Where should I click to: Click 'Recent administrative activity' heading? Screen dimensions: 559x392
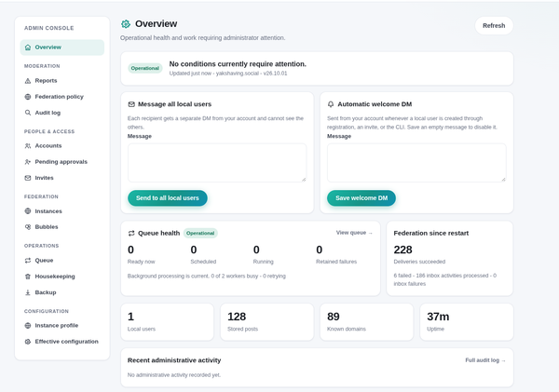coord(174,360)
